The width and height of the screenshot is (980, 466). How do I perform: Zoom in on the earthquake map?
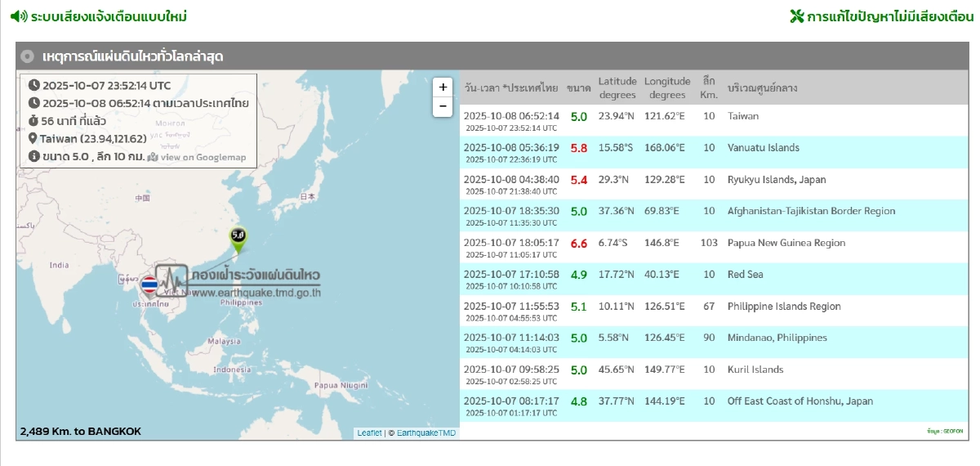click(443, 87)
